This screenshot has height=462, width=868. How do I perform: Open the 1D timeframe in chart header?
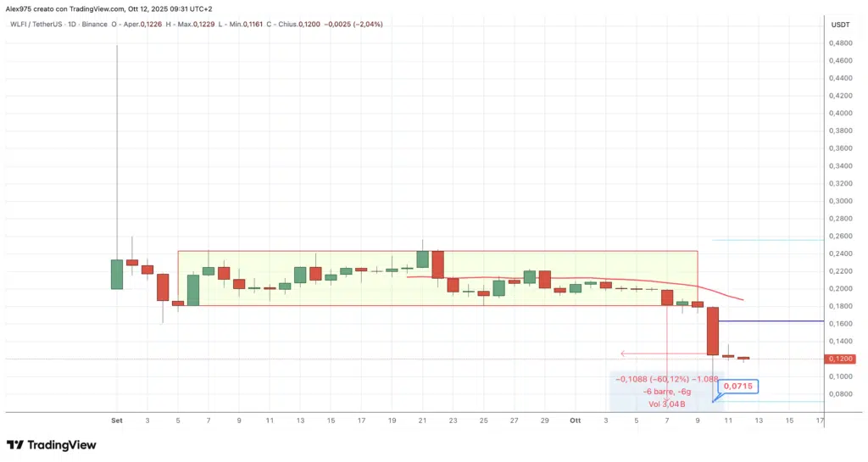81,24
